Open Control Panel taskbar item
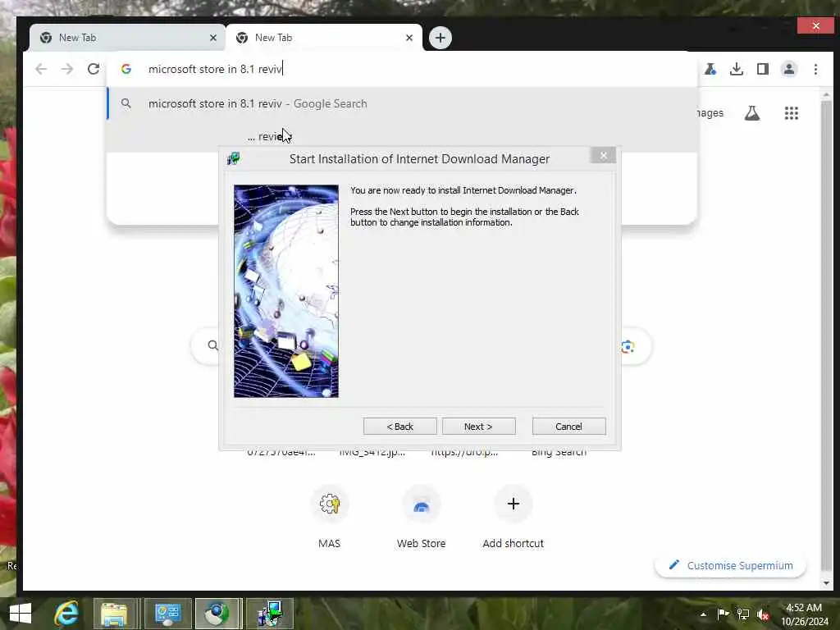The width and height of the screenshot is (840, 630). (167, 614)
